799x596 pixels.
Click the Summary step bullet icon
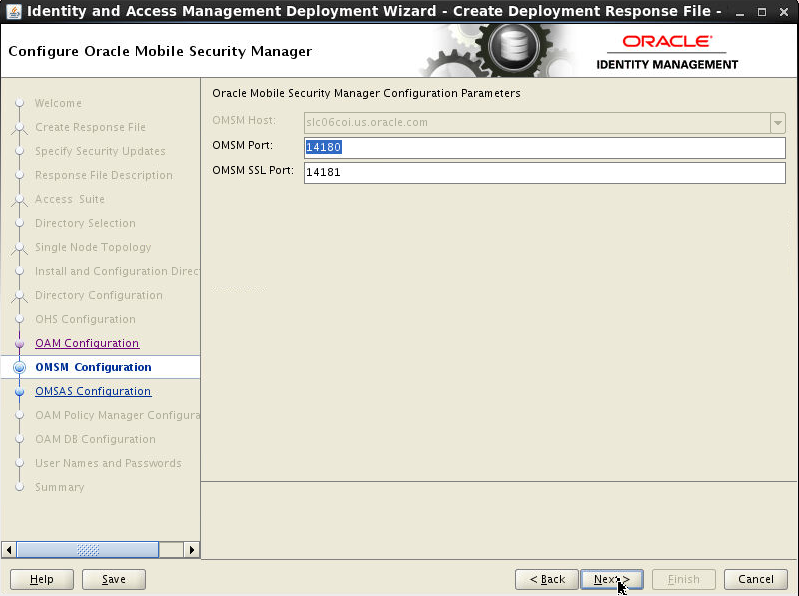(19, 487)
